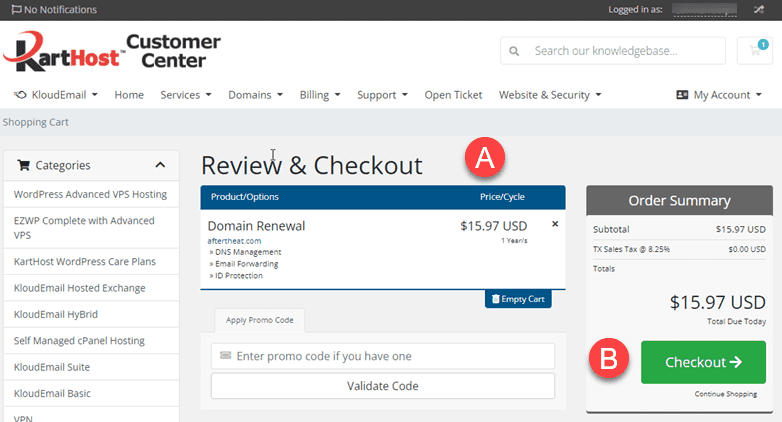Select Self Managed cPanel Hosting category
The height and width of the screenshot is (422, 782).
pos(91,341)
